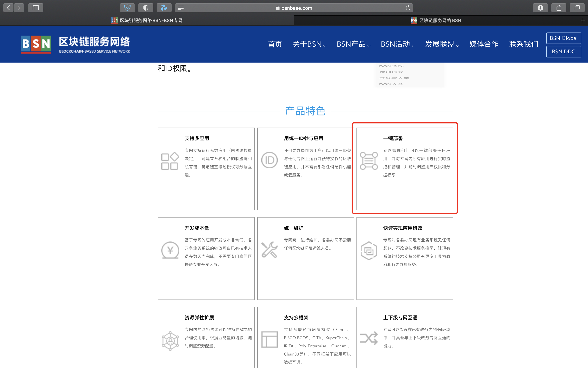Click the 支持多框架 card title
Image resolution: width=588 pixels, height=368 pixels.
[x=296, y=318]
